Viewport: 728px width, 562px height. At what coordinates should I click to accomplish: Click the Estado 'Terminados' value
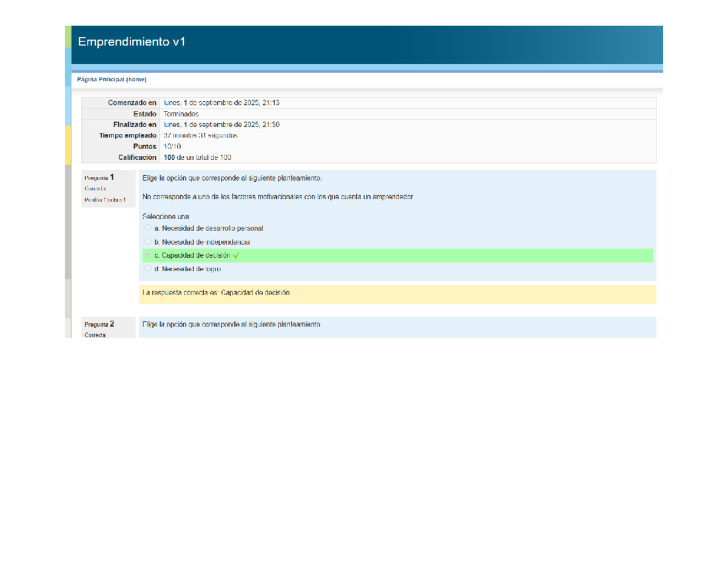pyautogui.click(x=181, y=114)
